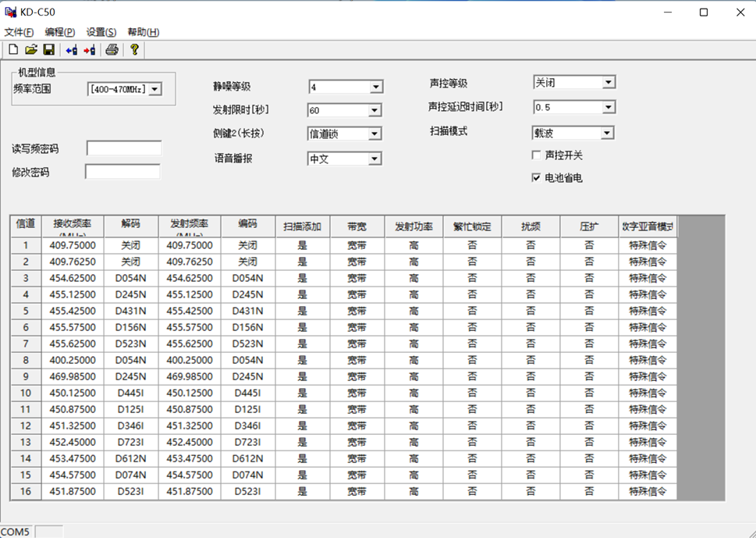
Task: Uncheck the 电池省电 checkbox
Action: tap(536, 178)
